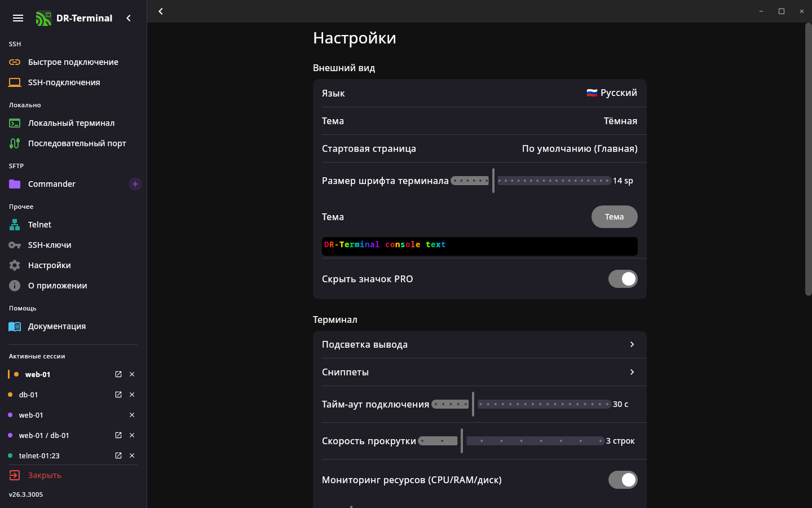Add new Commander with plus icon

coord(135,184)
